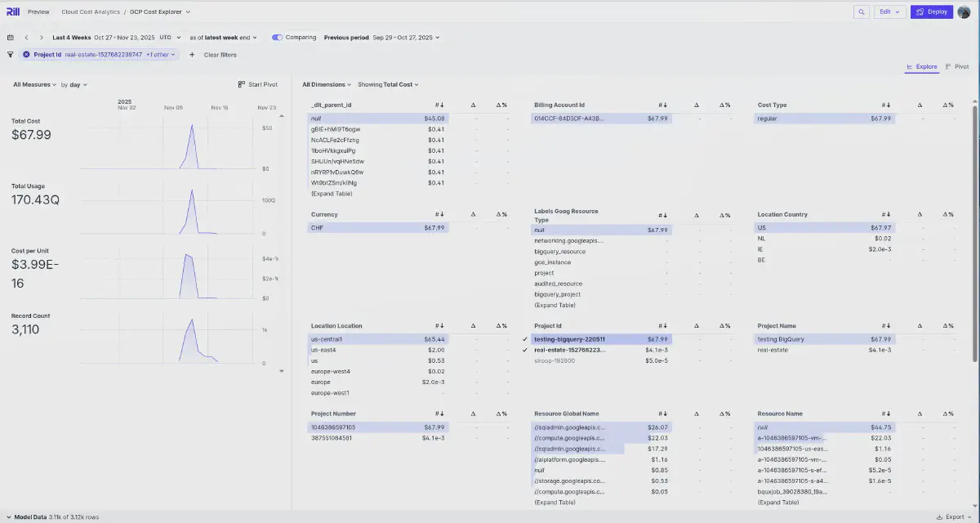980x523 pixels.
Task: Open search with magnifier icon
Action: point(861,12)
